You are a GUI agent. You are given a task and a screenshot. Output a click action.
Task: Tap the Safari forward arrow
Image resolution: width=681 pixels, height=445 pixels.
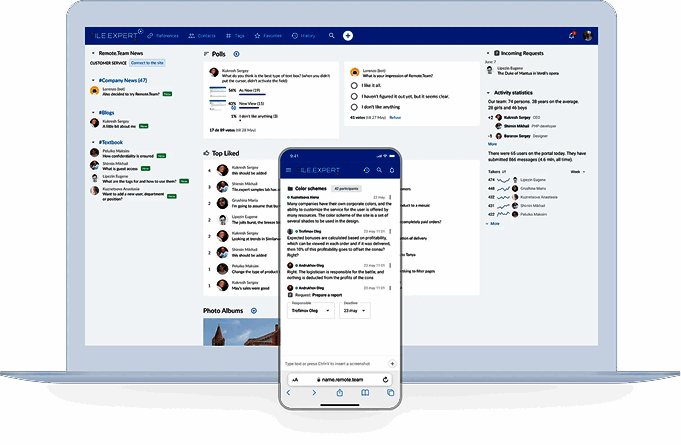click(x=314, y=392)
